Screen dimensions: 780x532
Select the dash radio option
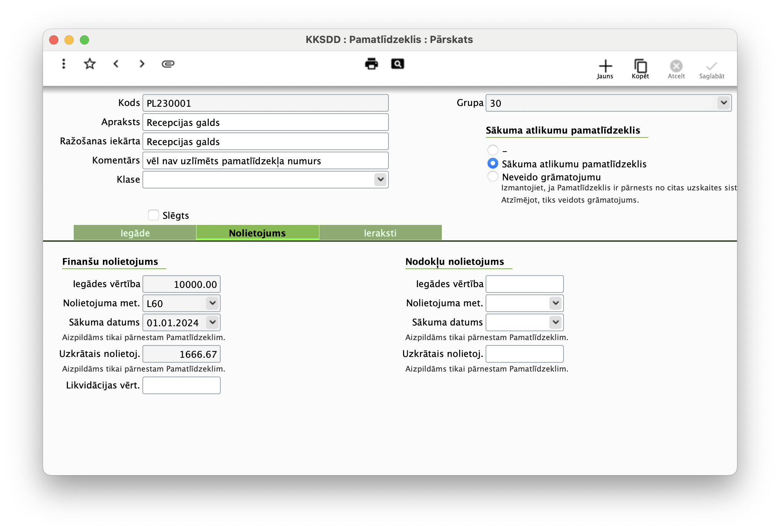pyautogui.click(x=493, y=150)
